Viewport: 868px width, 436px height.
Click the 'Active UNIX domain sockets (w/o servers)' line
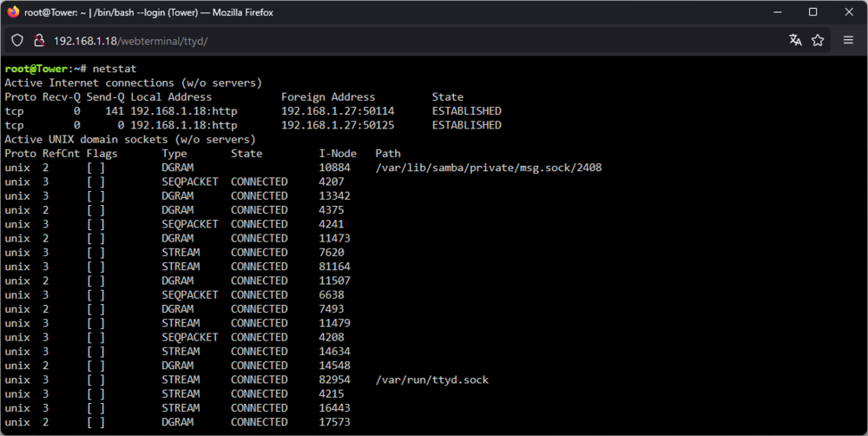pos(130,140)
